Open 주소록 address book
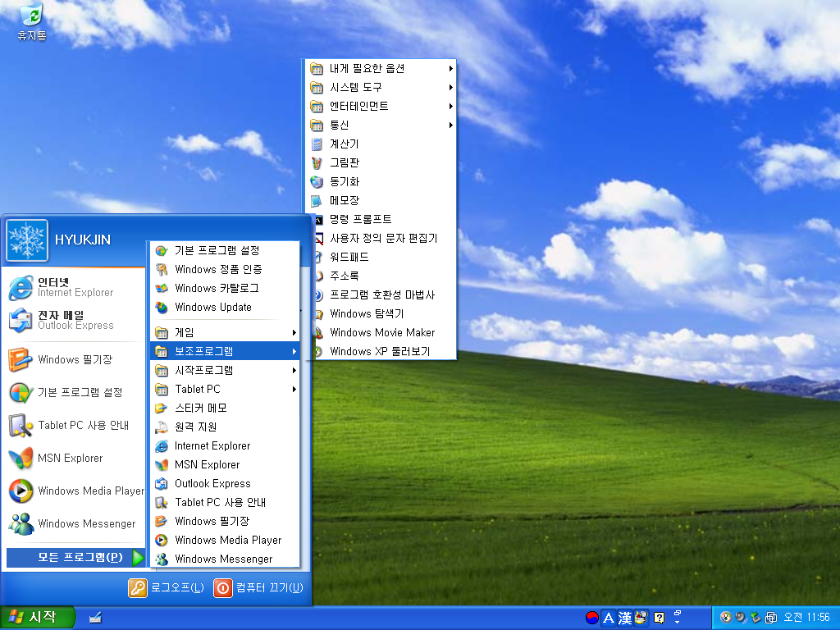840x630 pixels. tap(386, 276)
